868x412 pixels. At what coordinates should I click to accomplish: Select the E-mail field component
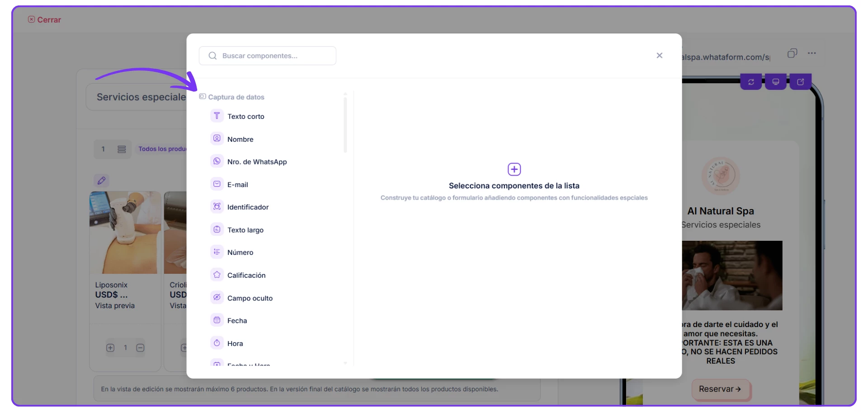(x=237, y=184)
